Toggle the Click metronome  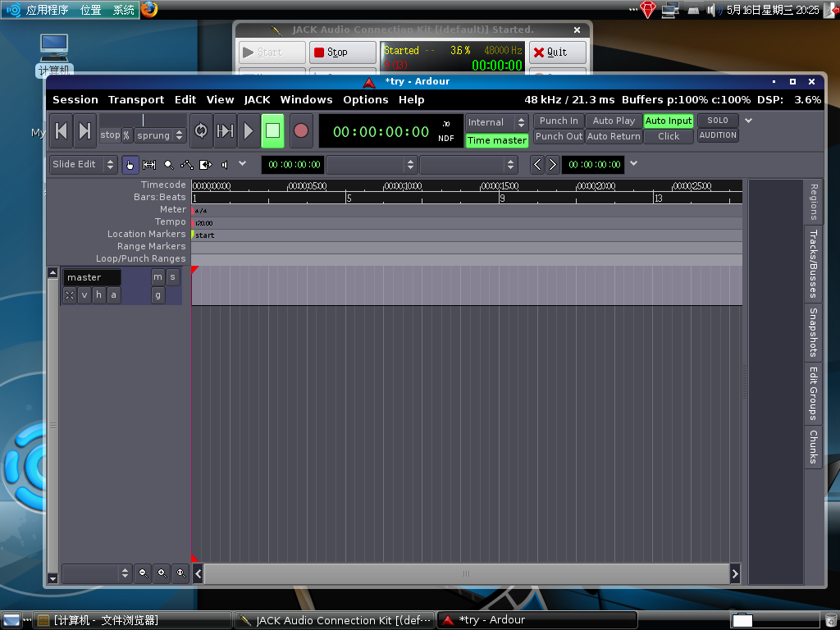pos(668,136)
